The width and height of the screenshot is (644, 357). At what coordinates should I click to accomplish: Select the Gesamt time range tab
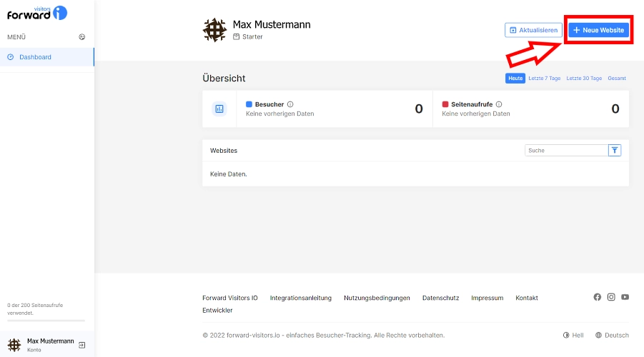[x=617, y=78]
